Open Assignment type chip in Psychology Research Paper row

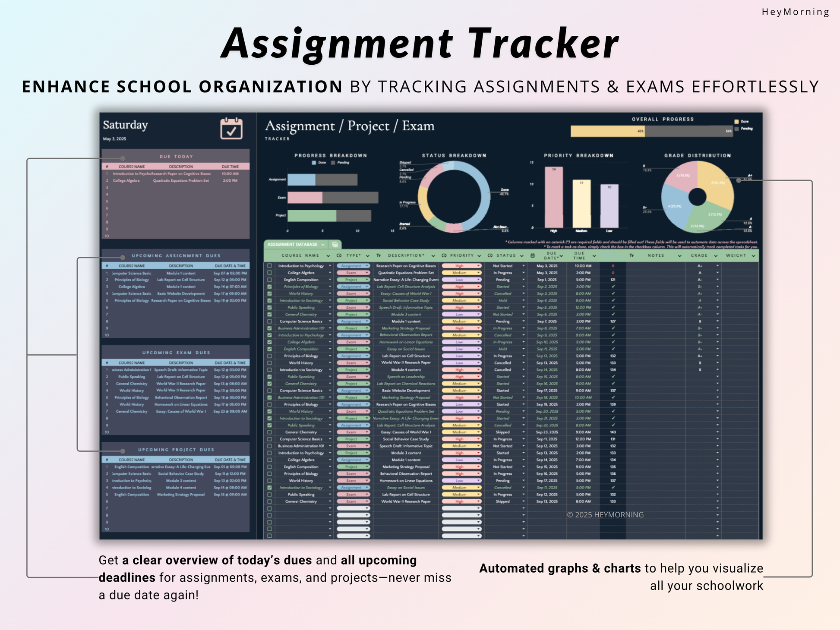(x=353, y=266)
